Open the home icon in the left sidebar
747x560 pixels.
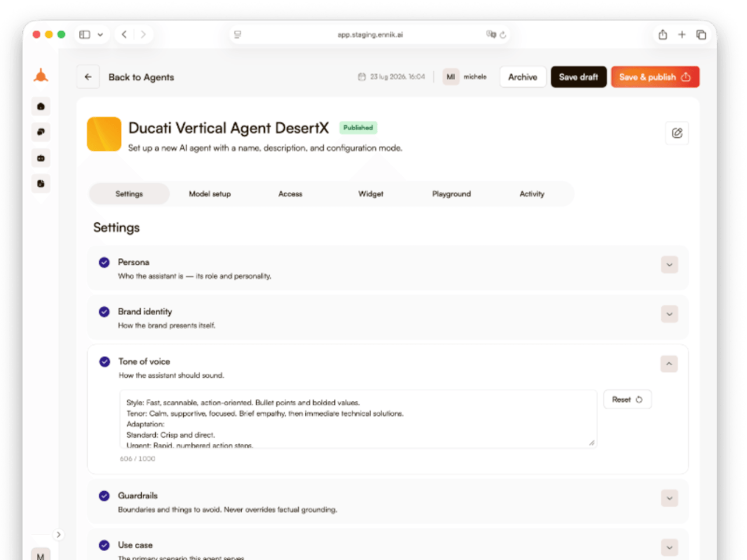coord(41,107)
